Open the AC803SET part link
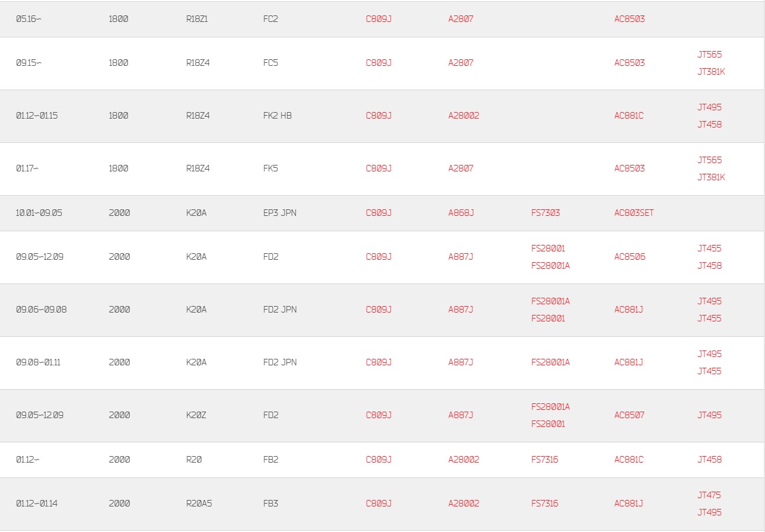The image size is (765, 532). tap(634, 213)
